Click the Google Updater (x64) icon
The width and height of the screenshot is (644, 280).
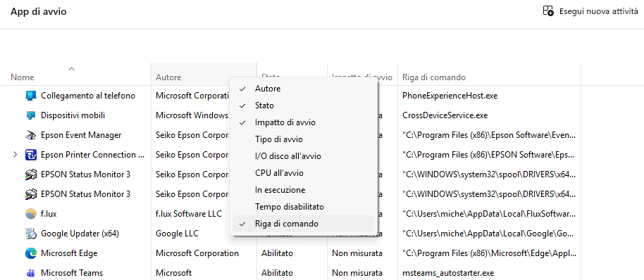click(x=31, y=234)
